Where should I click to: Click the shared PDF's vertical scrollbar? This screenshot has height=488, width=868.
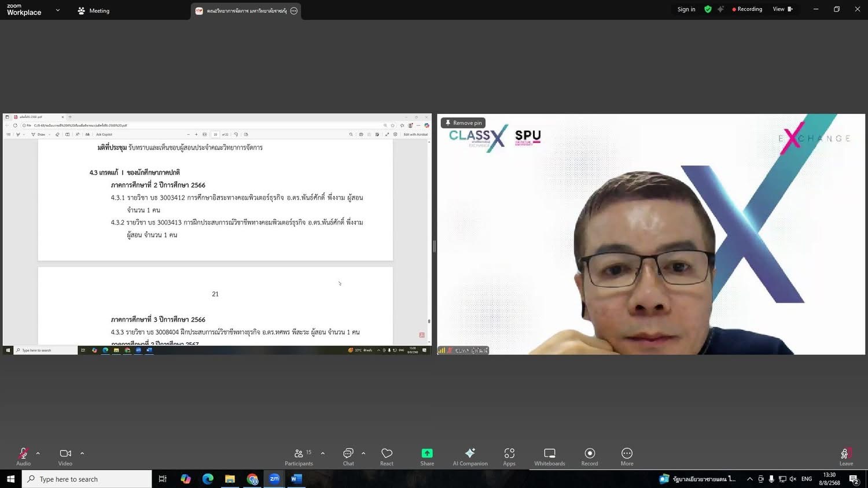[429, 241]
